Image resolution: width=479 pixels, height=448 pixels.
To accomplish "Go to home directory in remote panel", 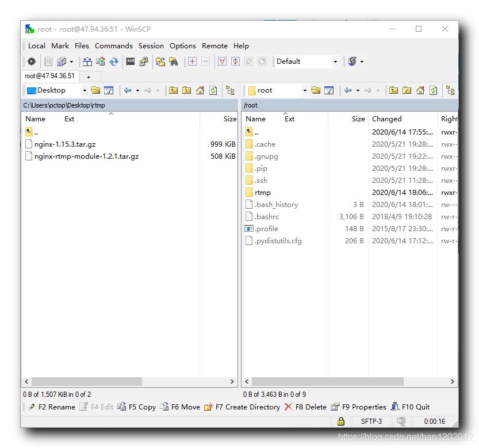I will pos(420,90).
